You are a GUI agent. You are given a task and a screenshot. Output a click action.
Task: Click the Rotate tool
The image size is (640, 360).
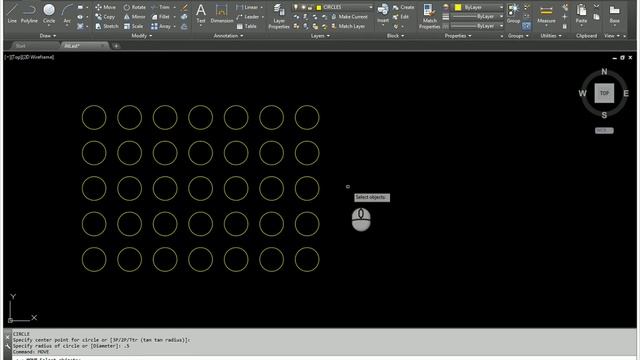pos(135,7)
